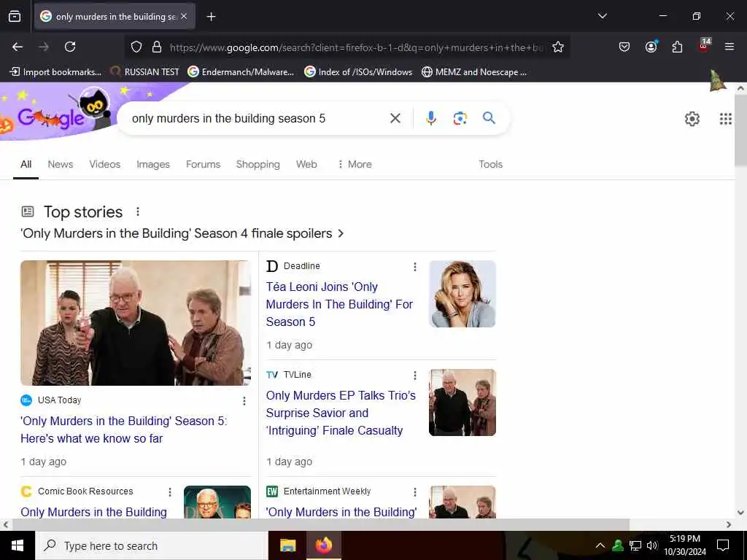The width and height of the screenshot is (747, 560).
Task: Open the Firefox application hamburger menu
Action: pos(729,47)
